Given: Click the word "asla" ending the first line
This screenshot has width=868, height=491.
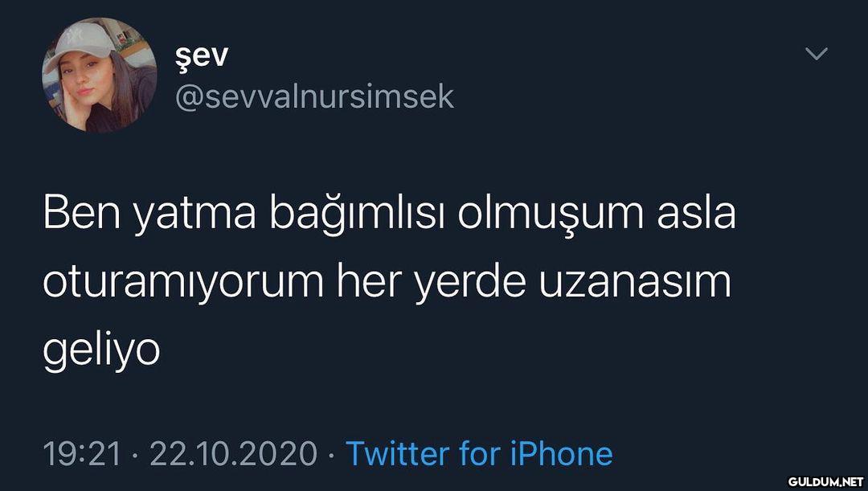Looking at the screenshot, I should coord(696,213).
